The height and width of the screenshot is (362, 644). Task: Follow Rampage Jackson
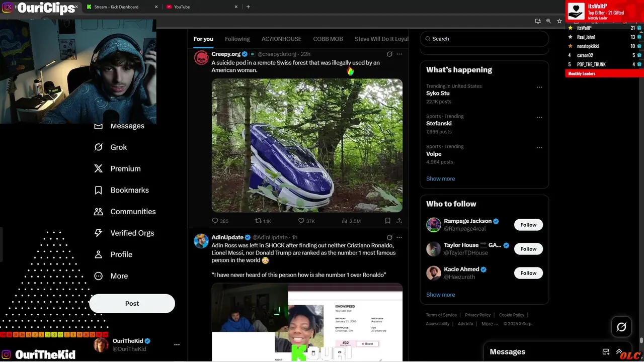[x=528, y=225]
